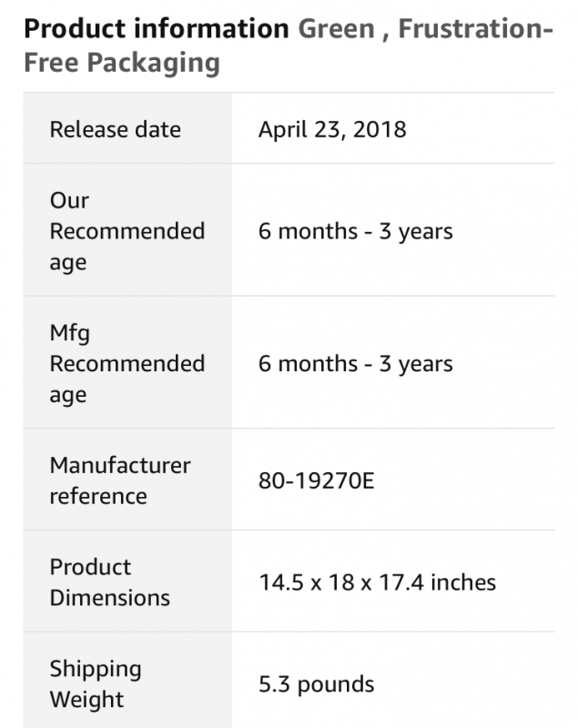This screenshot has height=728, width=578.
Task: Click the Shipping Weight label
Action: click(96, 683)
